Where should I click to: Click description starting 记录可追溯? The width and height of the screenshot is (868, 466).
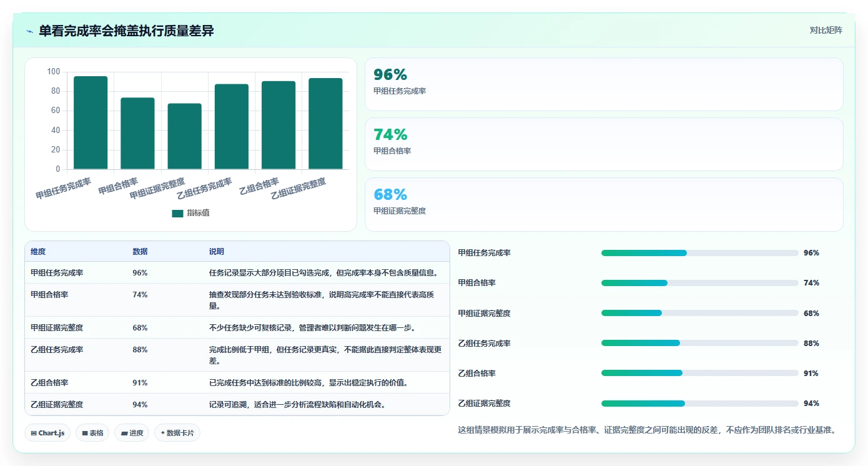click(297, 405)
